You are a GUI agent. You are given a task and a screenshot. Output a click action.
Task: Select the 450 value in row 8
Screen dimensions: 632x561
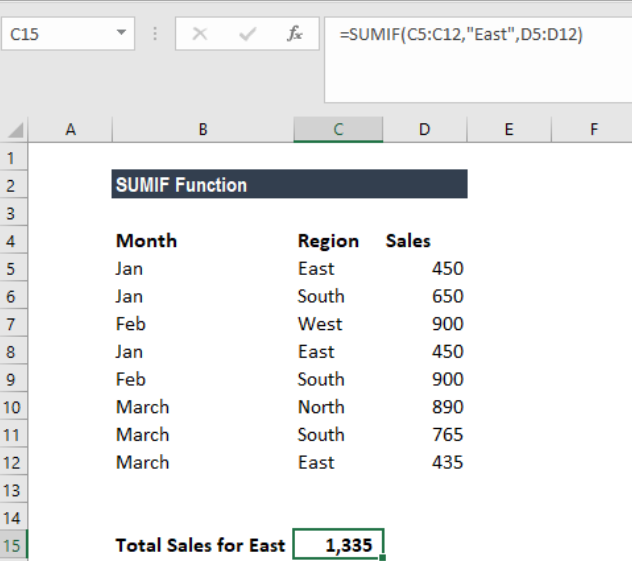tap(424, 352)
